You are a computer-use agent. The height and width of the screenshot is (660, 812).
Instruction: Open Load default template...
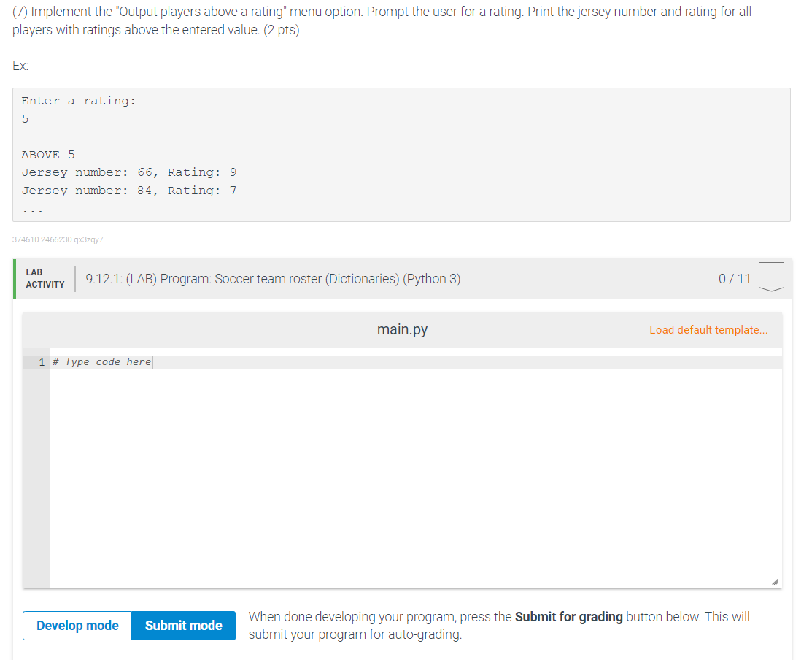708,330
